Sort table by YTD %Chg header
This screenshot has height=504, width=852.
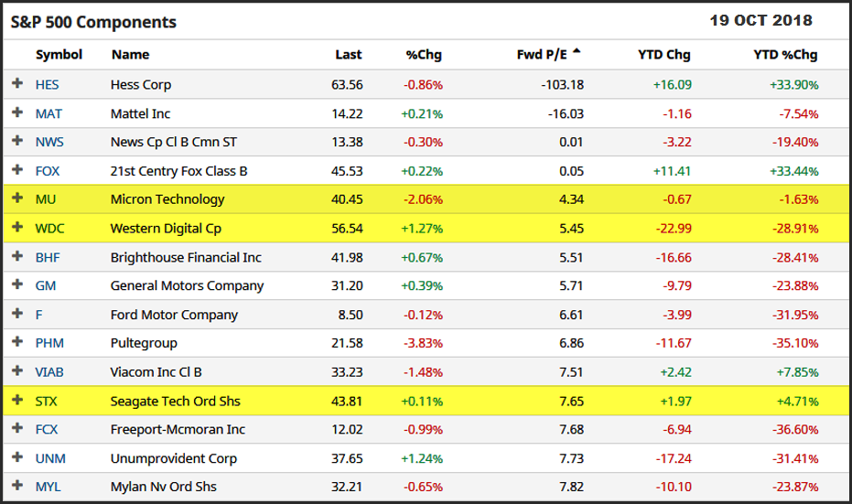(x=785, y=55)
